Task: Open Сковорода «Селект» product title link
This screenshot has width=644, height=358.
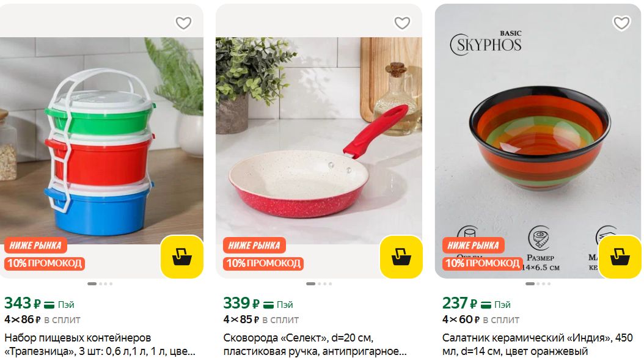Action: point(315,345)
